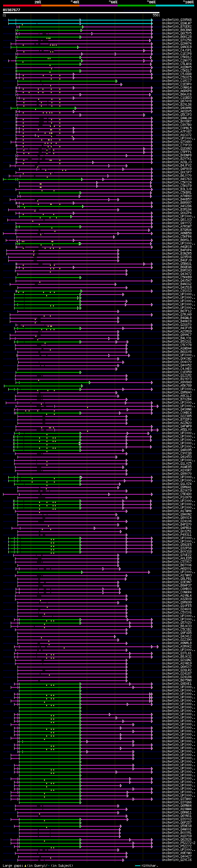Select hit label UniRef100_Q8IJX3

click(x=176, y=220)
